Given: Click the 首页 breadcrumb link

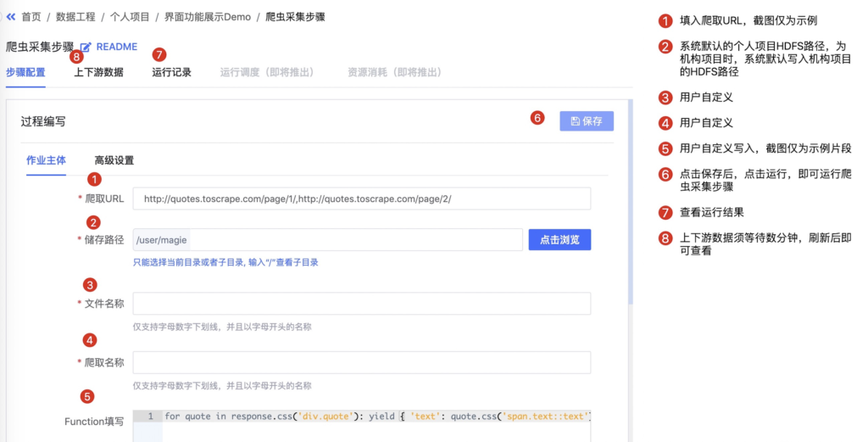Looking at the screenshot, I should click(31, 17).
